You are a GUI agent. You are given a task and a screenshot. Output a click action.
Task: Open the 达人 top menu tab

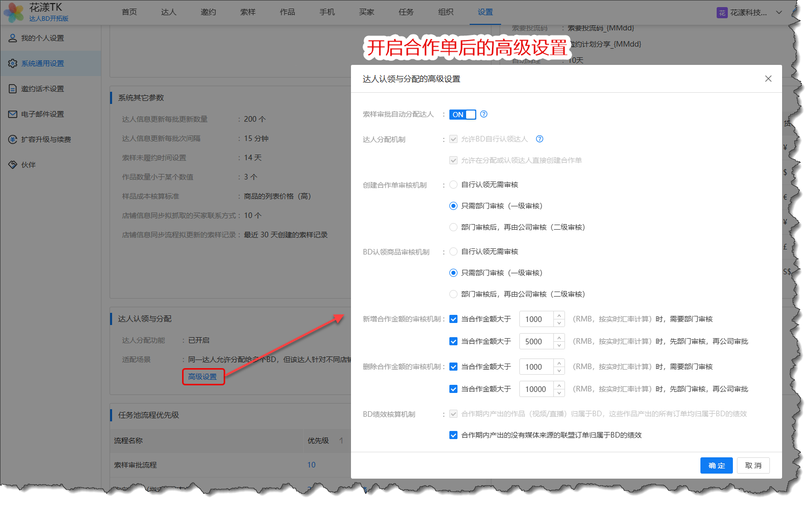point(168,12)
